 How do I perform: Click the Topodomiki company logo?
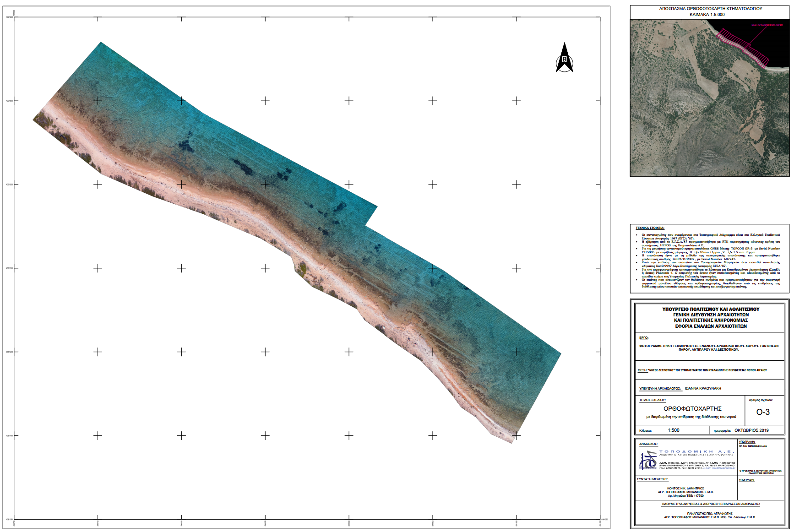(648, 460)
